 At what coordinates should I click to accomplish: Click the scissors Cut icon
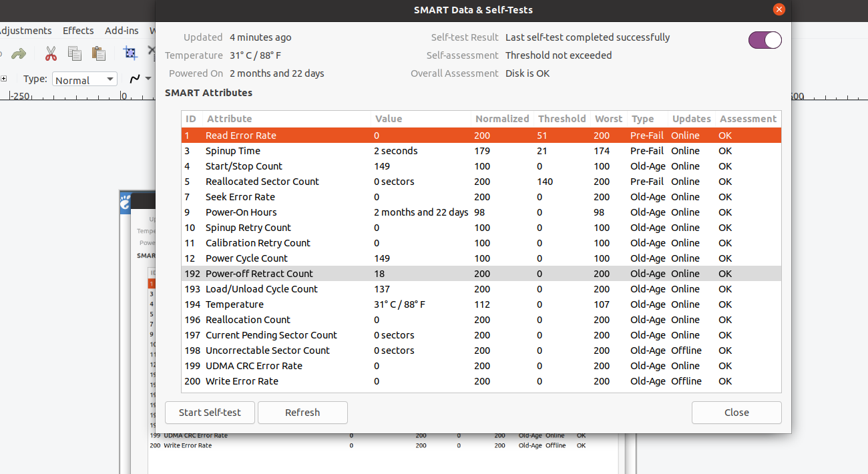(x=51, y=54)
